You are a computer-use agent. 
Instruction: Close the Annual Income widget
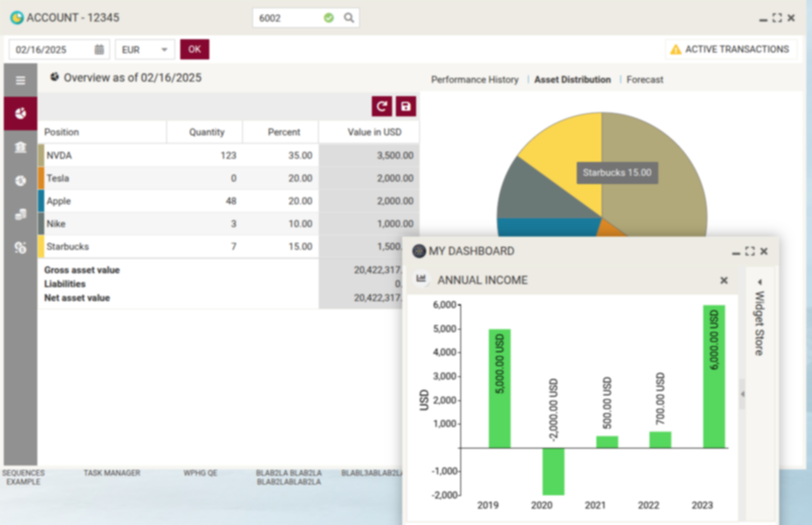[x=724, y=280]
